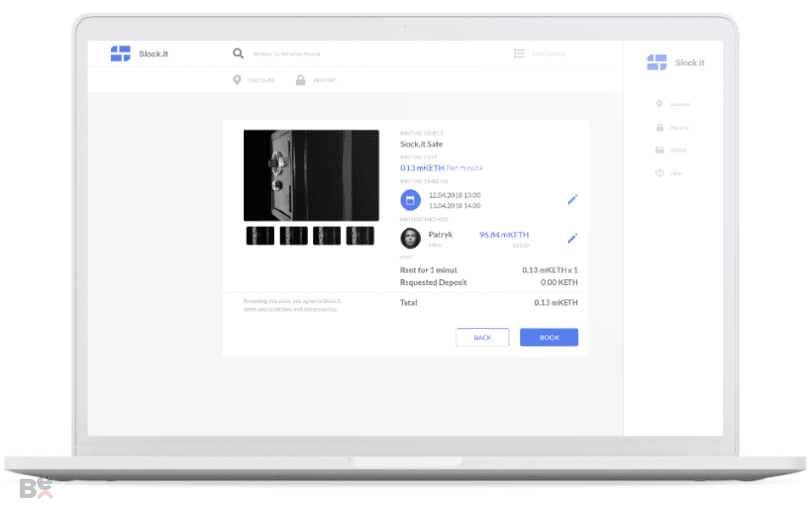Image resolution: width=812 pixels, height=517 pixels.
Task: Click Renting lock icon in side panel
Action: [x=660, y=127]
